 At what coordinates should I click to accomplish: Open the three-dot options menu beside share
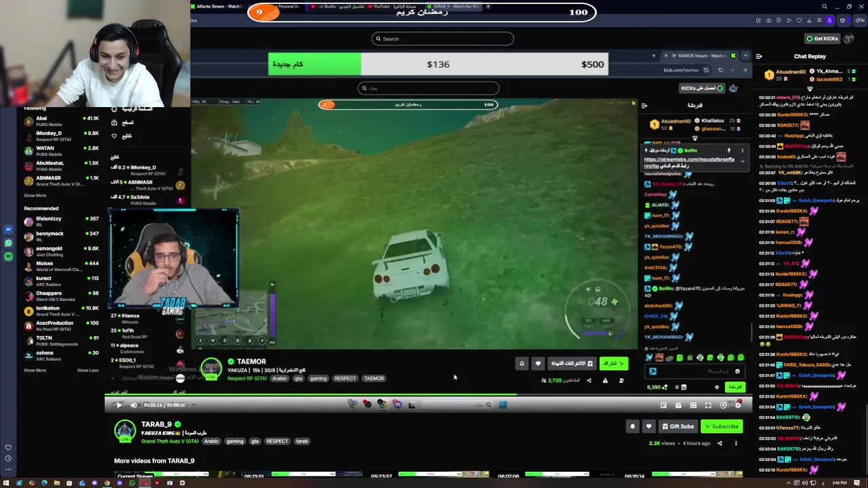[x=736, y=443]
